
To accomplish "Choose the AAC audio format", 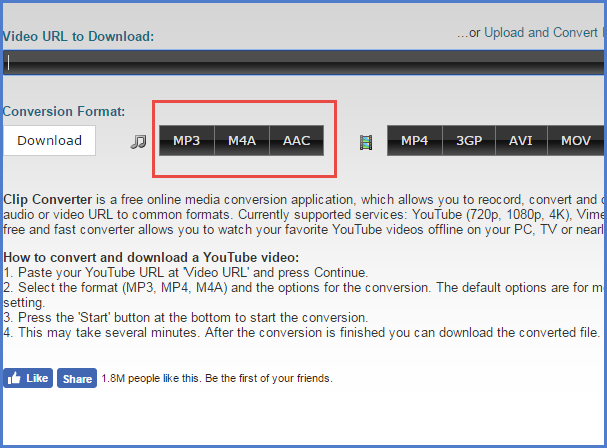I will click(x=297, y=141).
